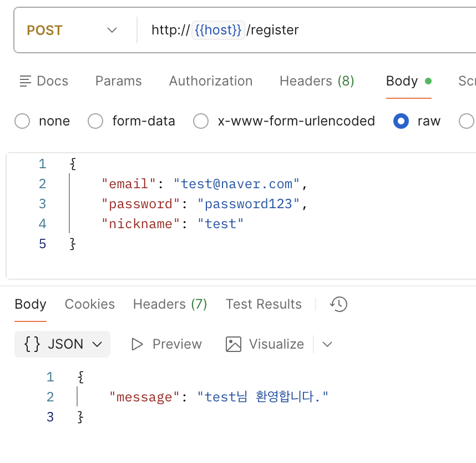
Task: Select the none body radio button
Action: coord(22,121)
